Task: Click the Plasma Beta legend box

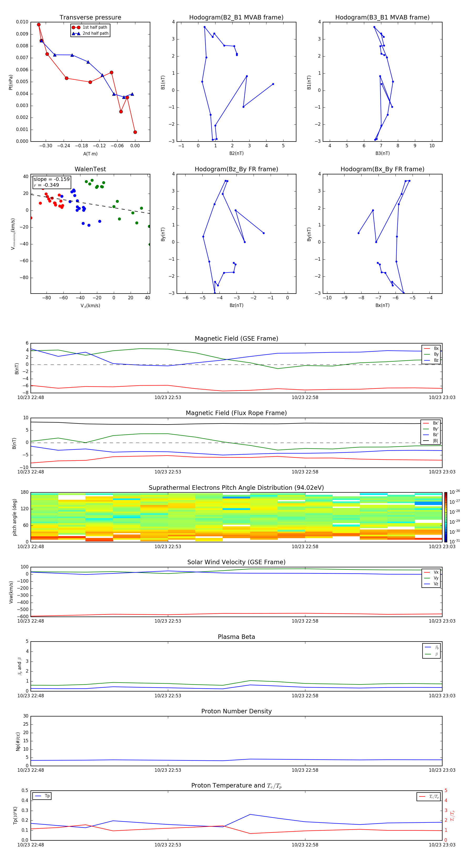Action: coord(431,651)
